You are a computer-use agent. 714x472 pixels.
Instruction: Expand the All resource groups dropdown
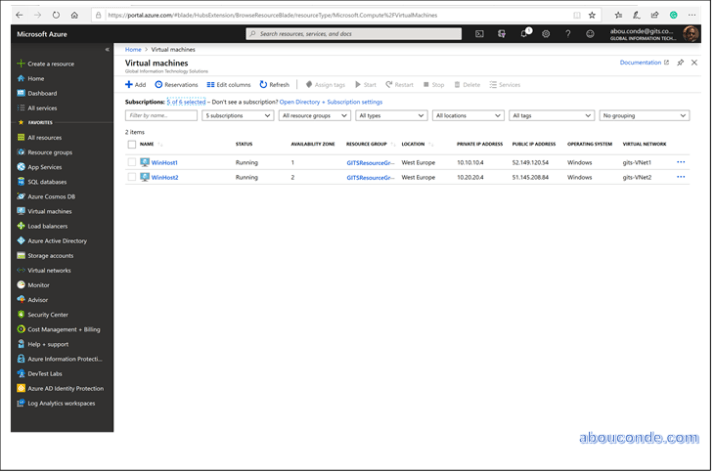click(314, 116)
